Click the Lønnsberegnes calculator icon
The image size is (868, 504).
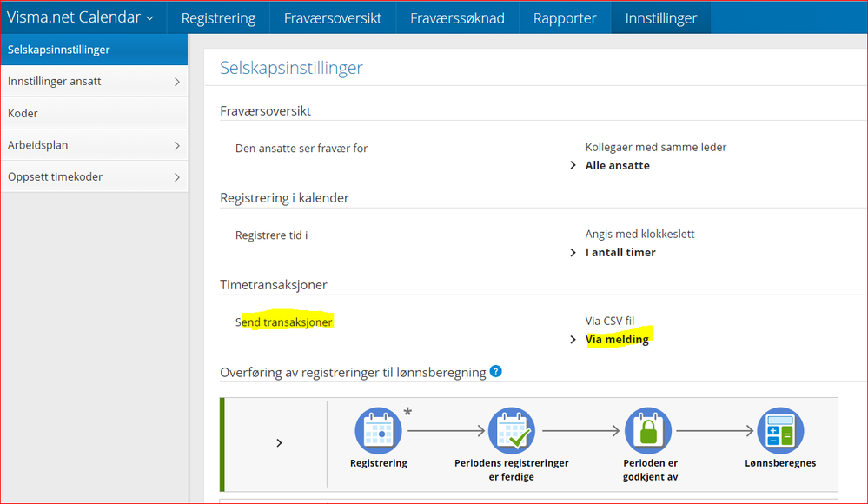780,430
